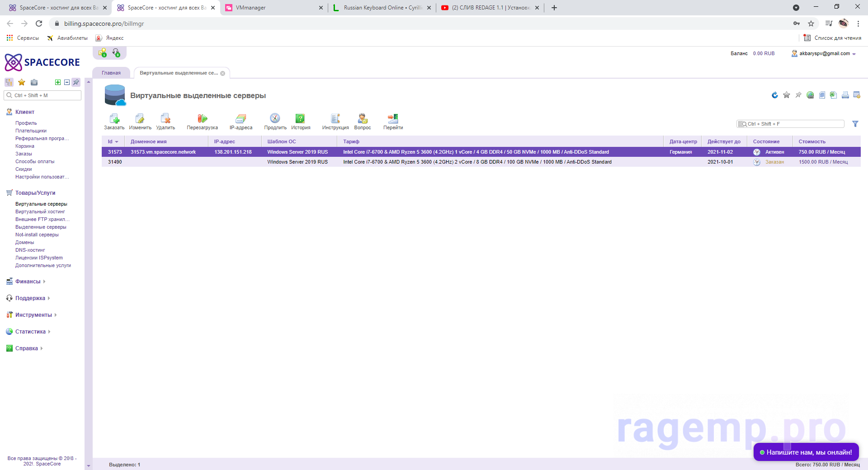Open the table columns settings icon
Image resolution: width=868 pixels, height=470 pixels.
[x=857, y=95]
